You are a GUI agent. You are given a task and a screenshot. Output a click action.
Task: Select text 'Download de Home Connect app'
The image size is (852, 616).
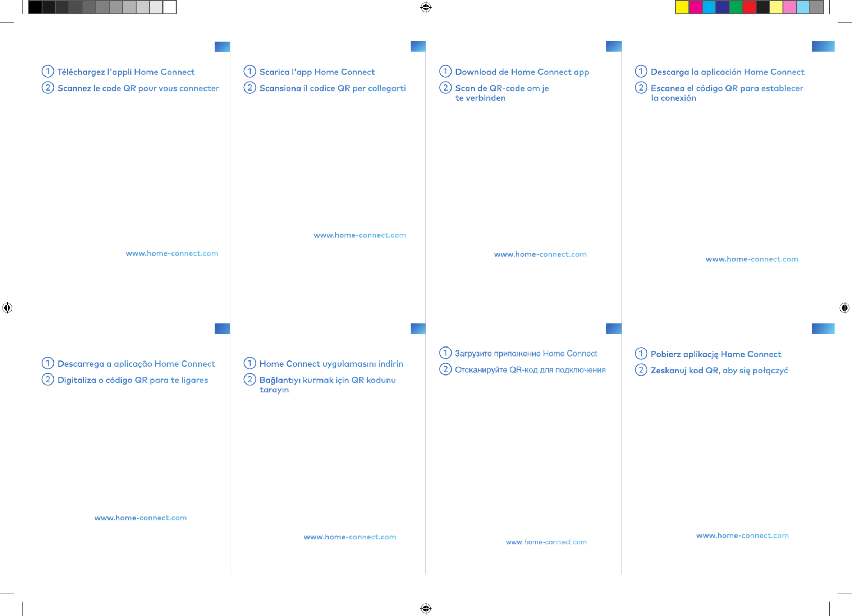(x=522, y=72)
